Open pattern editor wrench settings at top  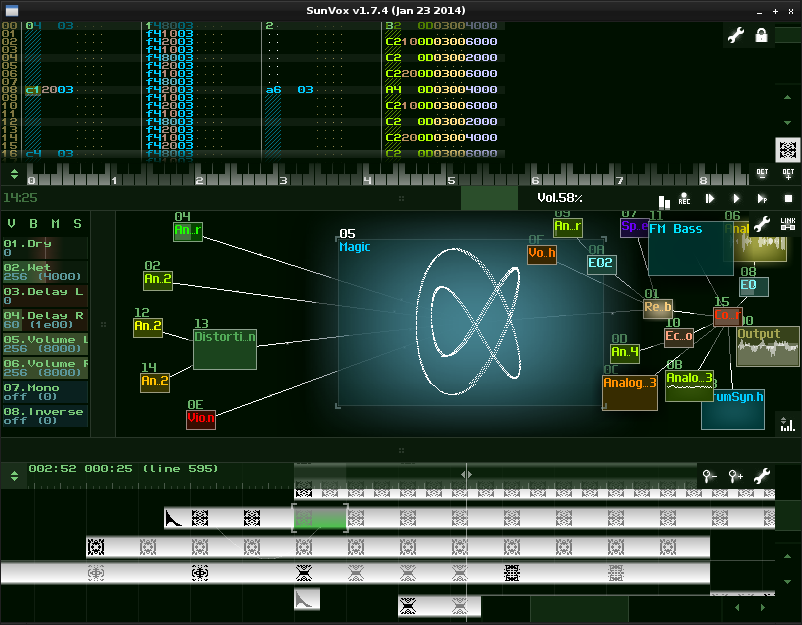(735, 35)
